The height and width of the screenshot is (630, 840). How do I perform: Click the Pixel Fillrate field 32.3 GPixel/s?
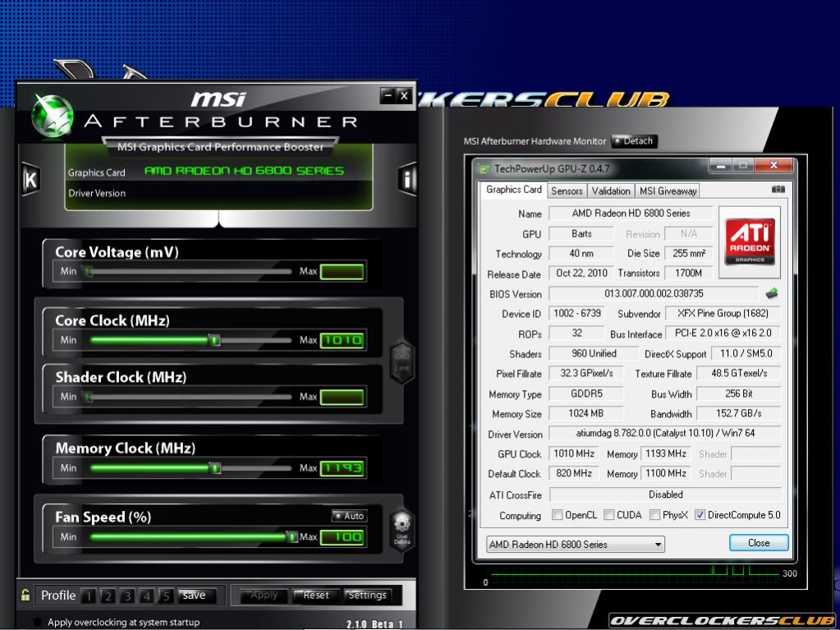pos(586,374)
